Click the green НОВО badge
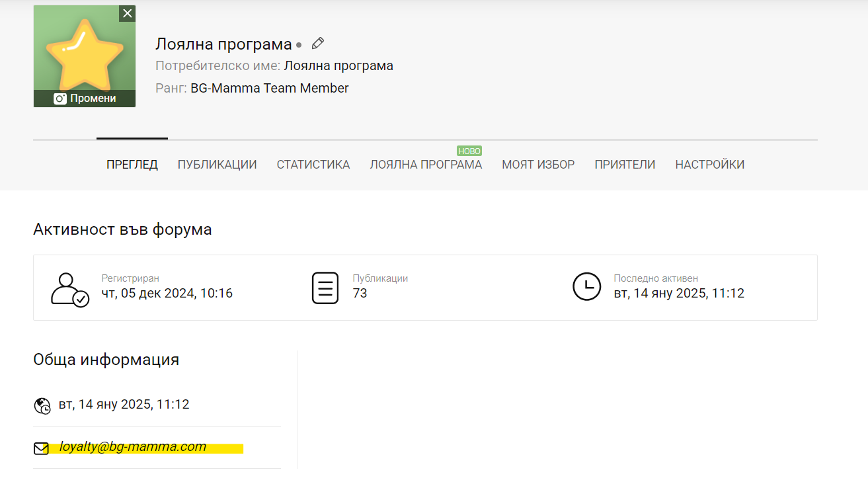Image resolution: width=868 pixels, height=486 pixels. click(469, 151)
